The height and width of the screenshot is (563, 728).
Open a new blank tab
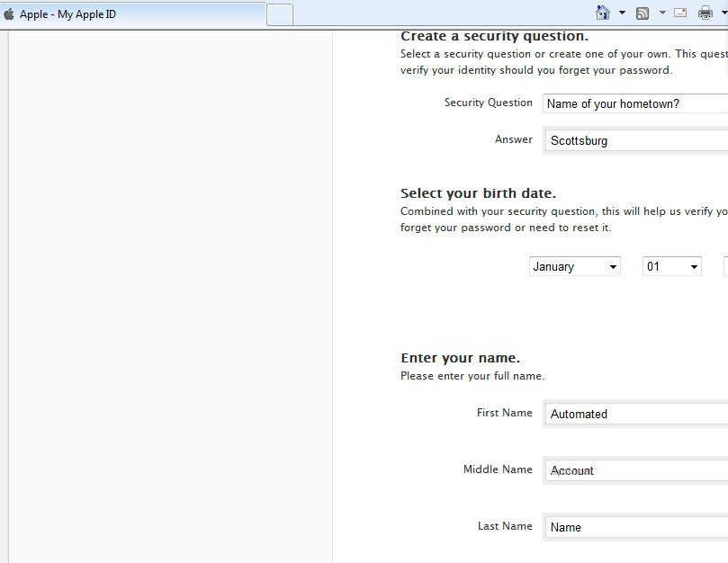[280, 15]
